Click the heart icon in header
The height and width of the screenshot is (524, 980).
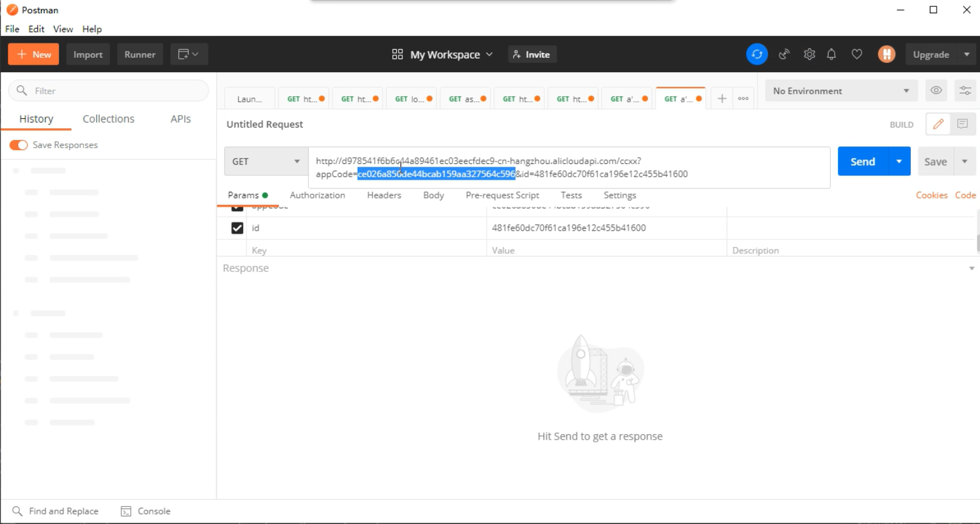coord(857,55)
